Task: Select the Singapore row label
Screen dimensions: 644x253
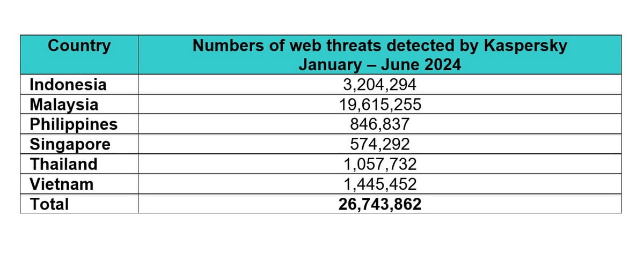Action: [70, 145]
